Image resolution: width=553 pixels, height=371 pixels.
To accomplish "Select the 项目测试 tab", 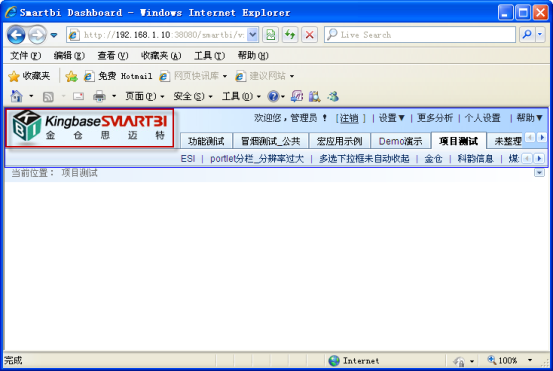I will [458, 141].
